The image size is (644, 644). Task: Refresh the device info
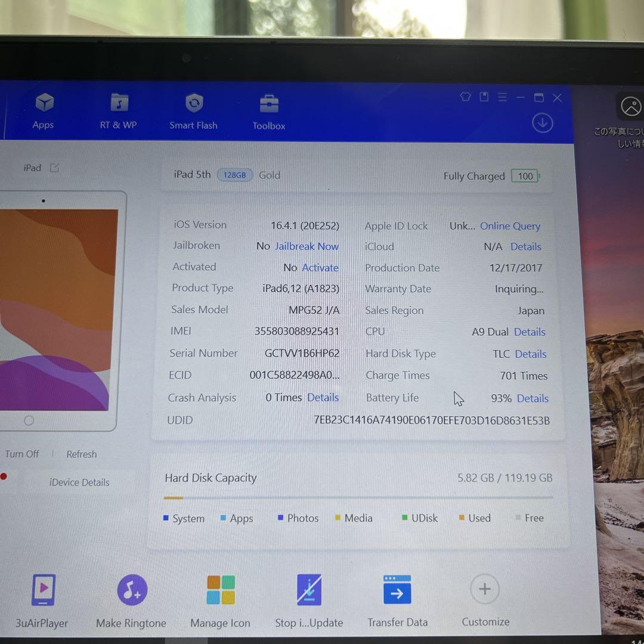tap(82, 454)
